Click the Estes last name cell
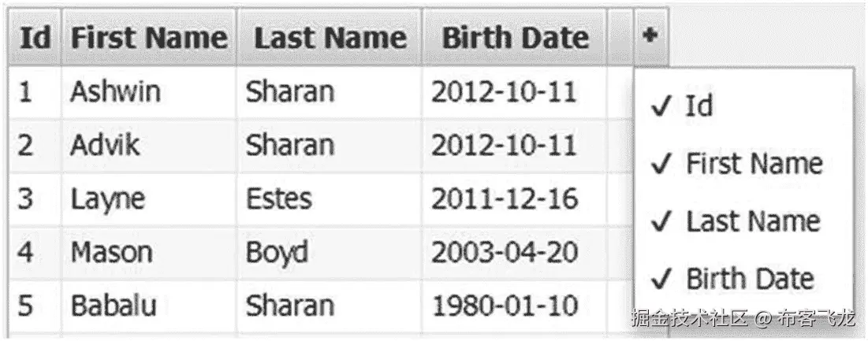Screen dimensions: 868x341 pyautogui.click(x=330, y=199)
